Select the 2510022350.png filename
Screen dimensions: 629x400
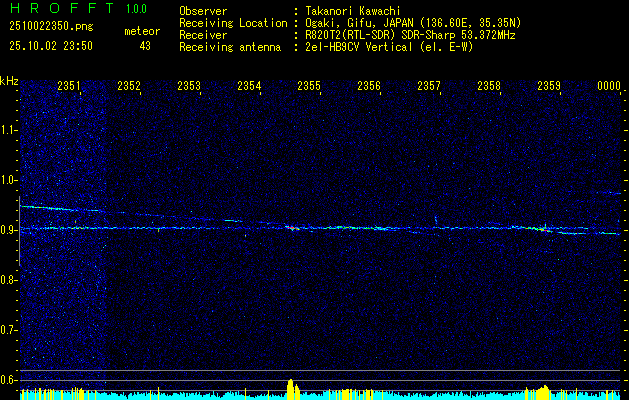[x=49, y=27]
